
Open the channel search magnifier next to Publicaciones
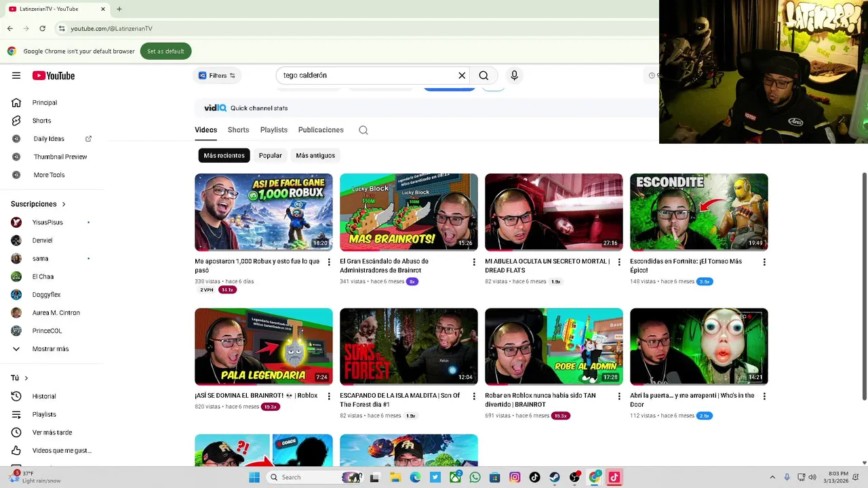click(x=363, y=130)
